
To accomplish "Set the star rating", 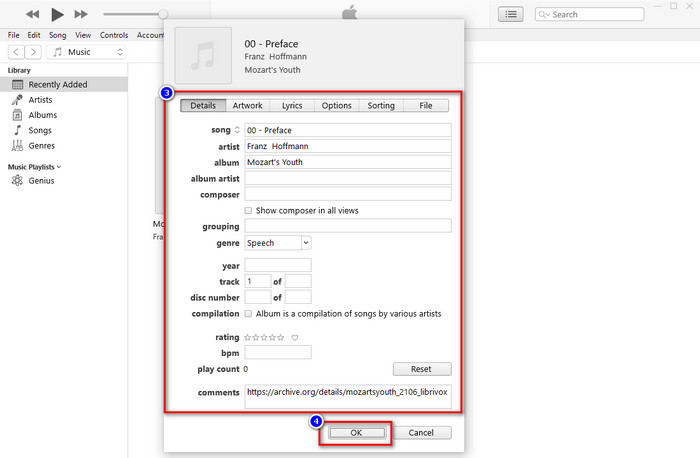I will click(x=264, y=337).
